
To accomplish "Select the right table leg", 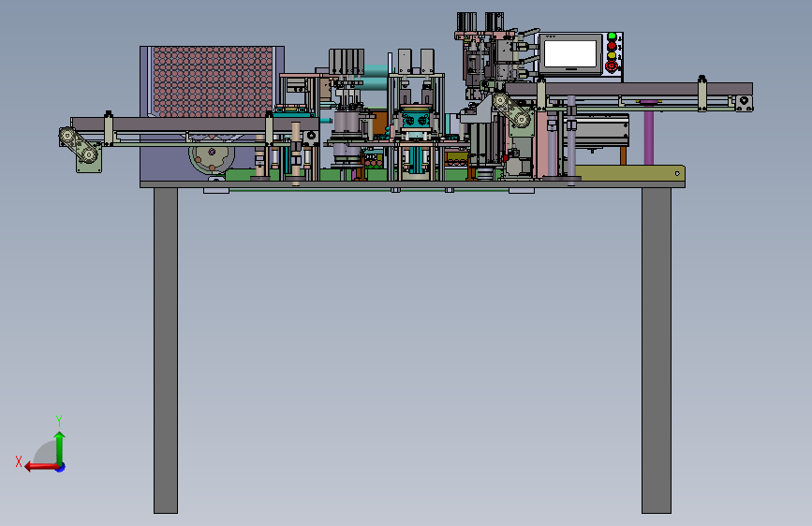I will click(657, 350).
